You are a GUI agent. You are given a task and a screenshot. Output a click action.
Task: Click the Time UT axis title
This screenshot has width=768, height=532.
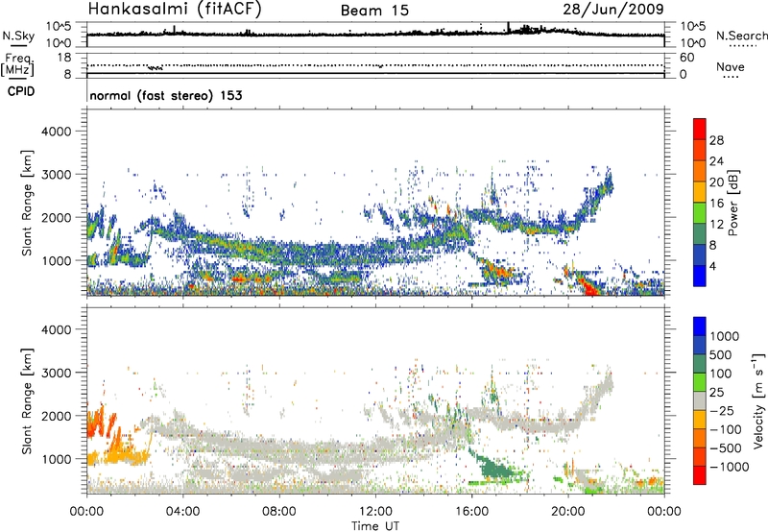click(x=375, y=526)
